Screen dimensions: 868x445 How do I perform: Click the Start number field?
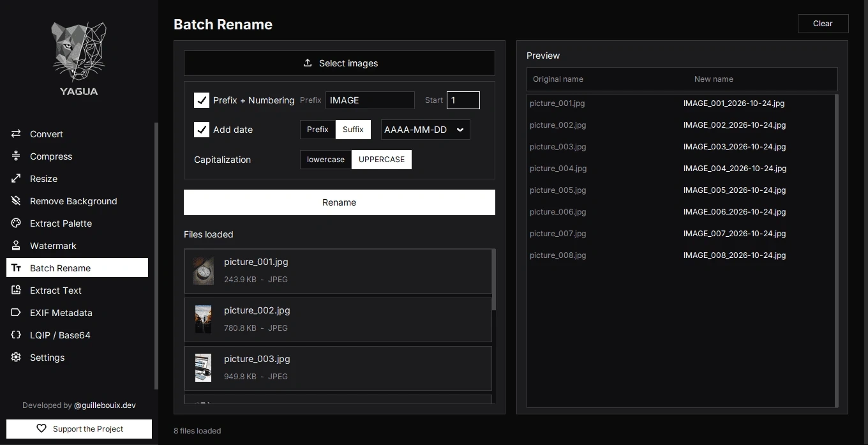pos(463,100)
